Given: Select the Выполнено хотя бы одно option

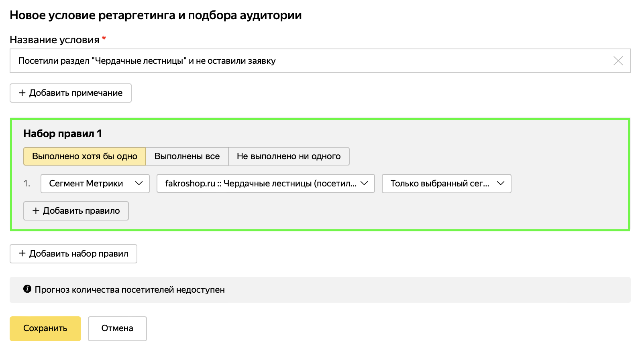Looking at the screenshot, I should tap(85, 156).
